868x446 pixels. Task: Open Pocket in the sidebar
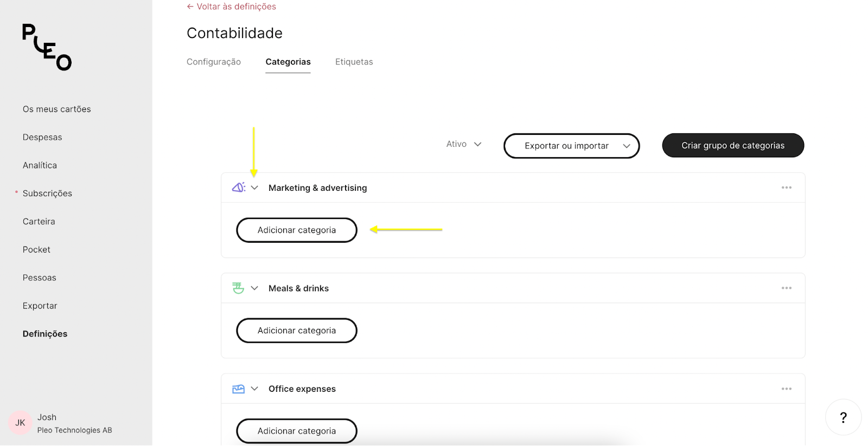36,250
